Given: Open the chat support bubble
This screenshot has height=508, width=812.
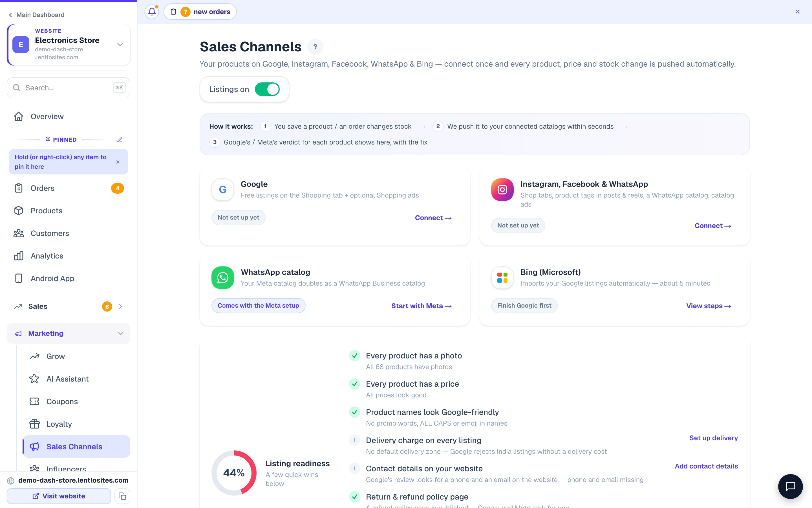Looking at the screenshot, I should click(x=790, y=486).
